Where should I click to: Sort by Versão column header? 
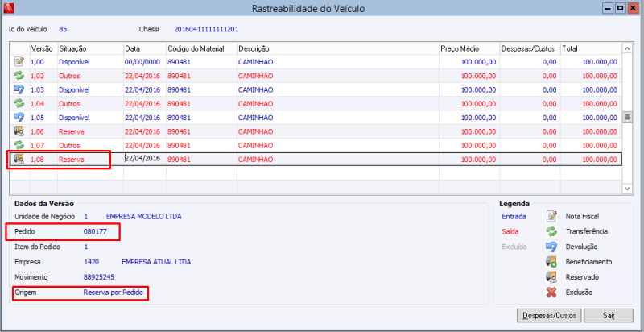point(44,48)
